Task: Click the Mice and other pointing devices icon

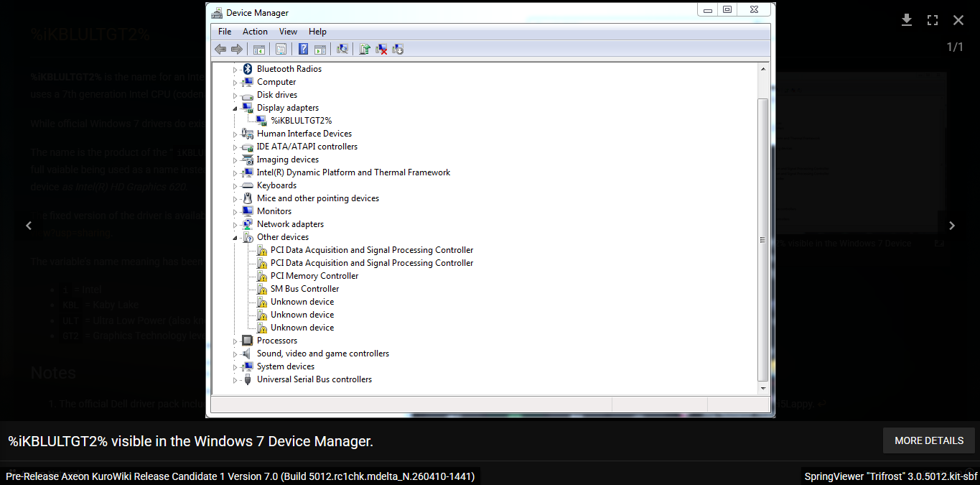Action: coord(248,198)
